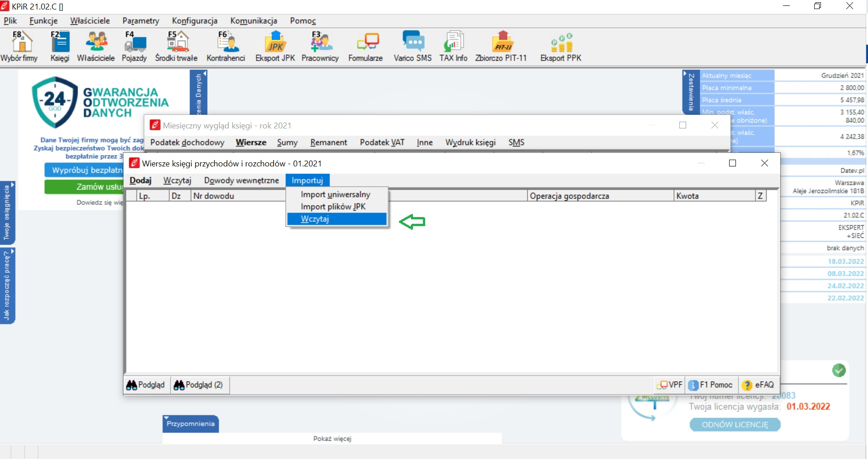Open the Wybór firmy toolbar icon

[x=19, y=46]
